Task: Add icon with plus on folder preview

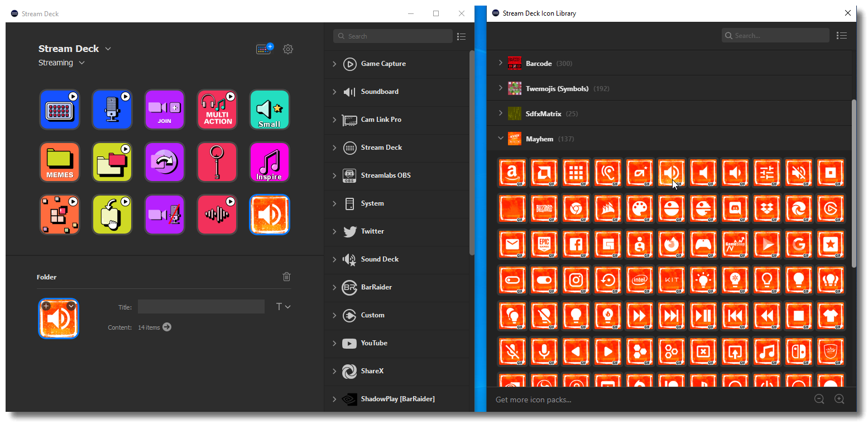Action: point(46,306)
